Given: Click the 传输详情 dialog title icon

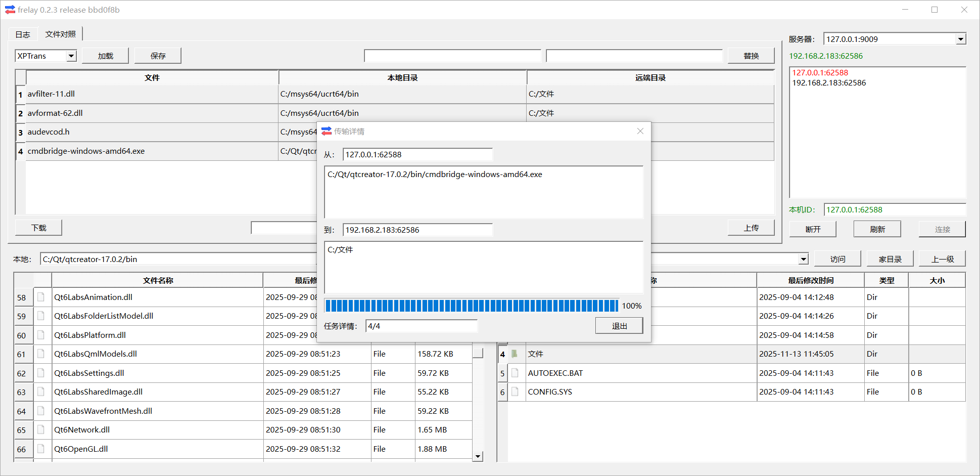Looking at the screenshot, I should tap(326, 131).
